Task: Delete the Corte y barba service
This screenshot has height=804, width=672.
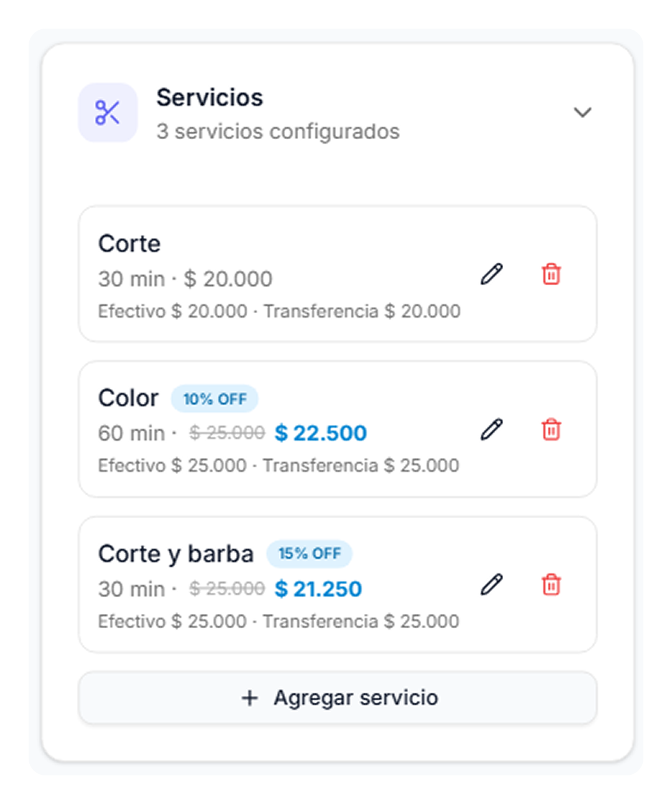Action: 551,585
